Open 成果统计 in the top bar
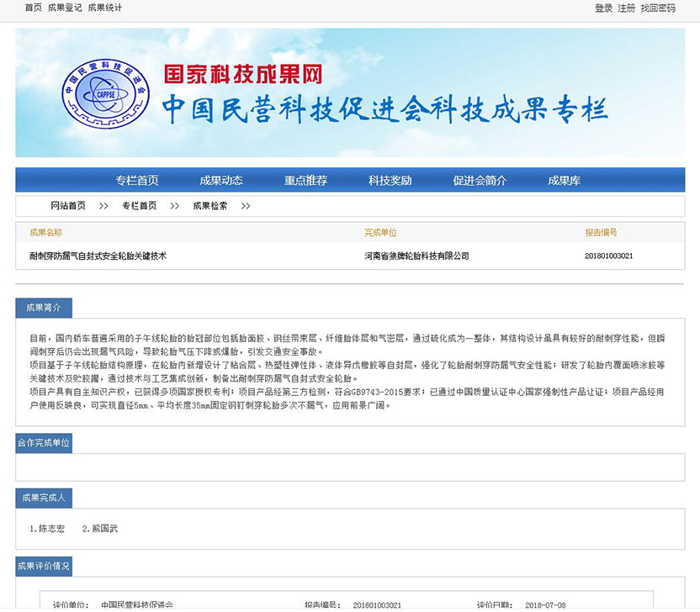700x612 pixels. click(104, 8)
